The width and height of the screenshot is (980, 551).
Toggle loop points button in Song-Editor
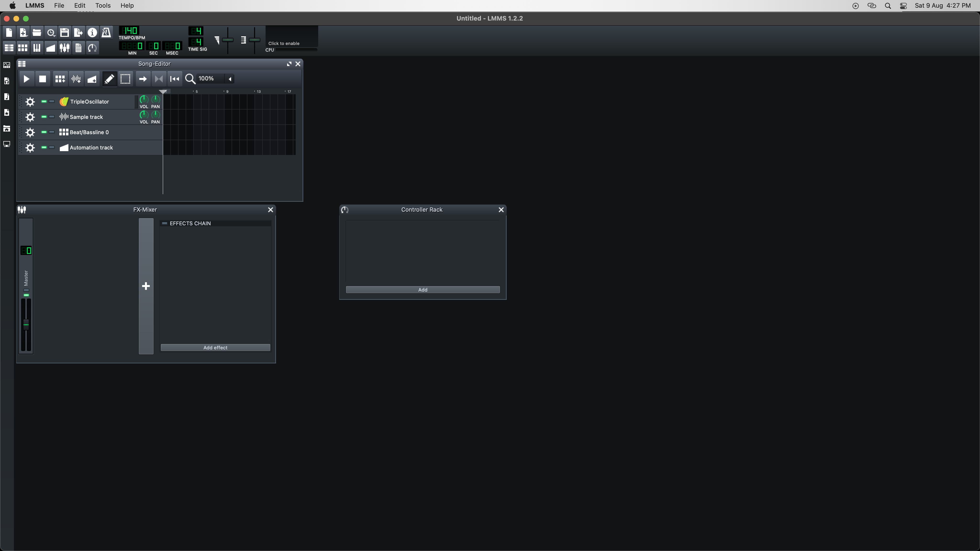[159, 79]
